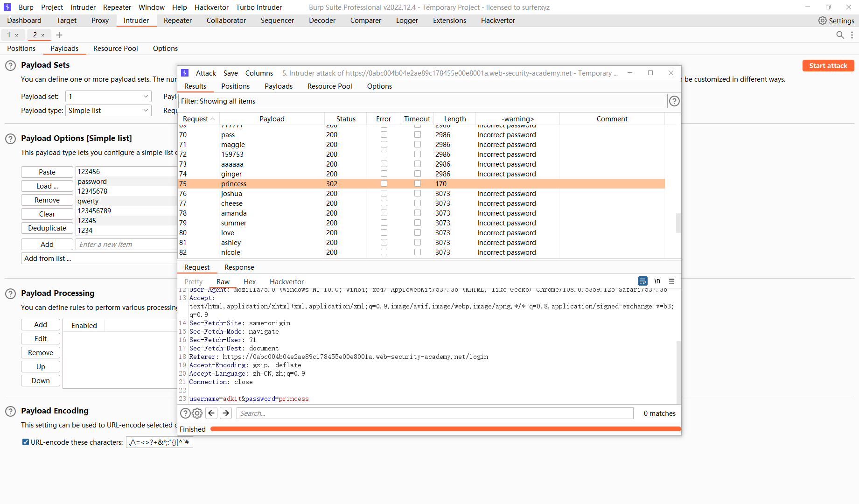Select qwerty item in payload list
The image size is (859, 504).
(126, 201)
